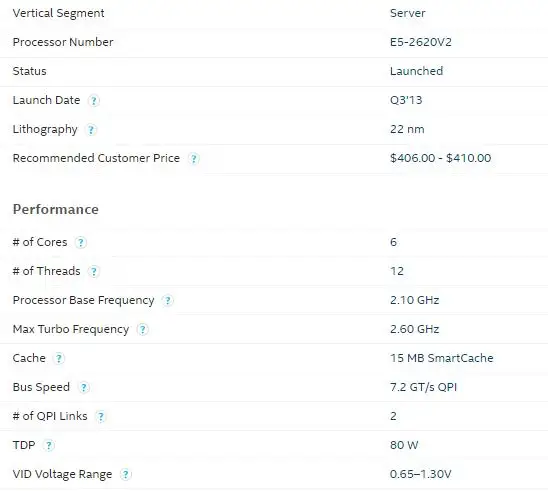This screenshot has height=491, width=548.
Task: Open the # of Threads help icon
Action: [94, 271]
